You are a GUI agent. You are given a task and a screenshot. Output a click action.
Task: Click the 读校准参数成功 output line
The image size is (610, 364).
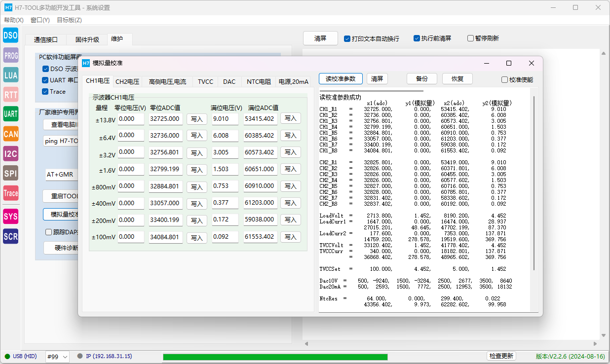(340, 97)
